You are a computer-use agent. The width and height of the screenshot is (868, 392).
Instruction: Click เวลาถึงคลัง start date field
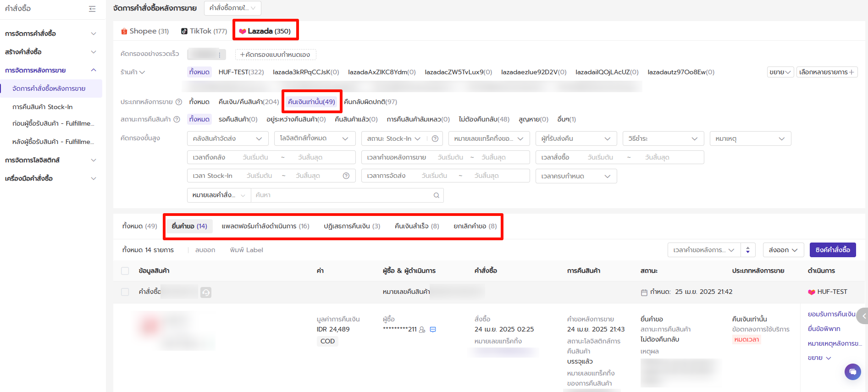point(255,157)
